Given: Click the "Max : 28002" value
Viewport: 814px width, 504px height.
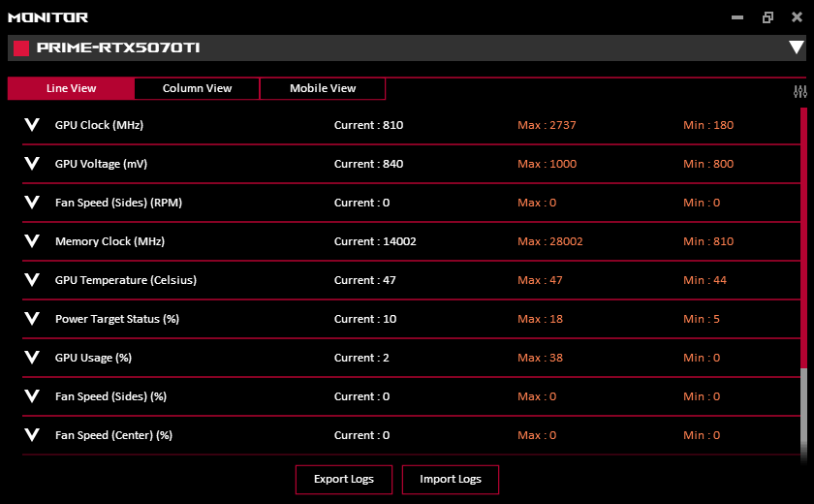Looking at the screenshot, I should [x=550, y=241].
